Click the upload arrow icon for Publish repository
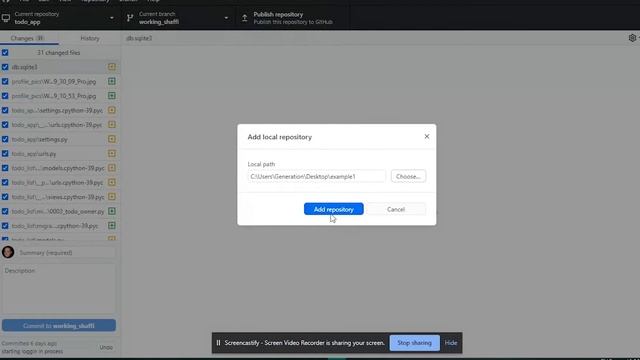This screenshot has width=640, height=360. point(244,18)
